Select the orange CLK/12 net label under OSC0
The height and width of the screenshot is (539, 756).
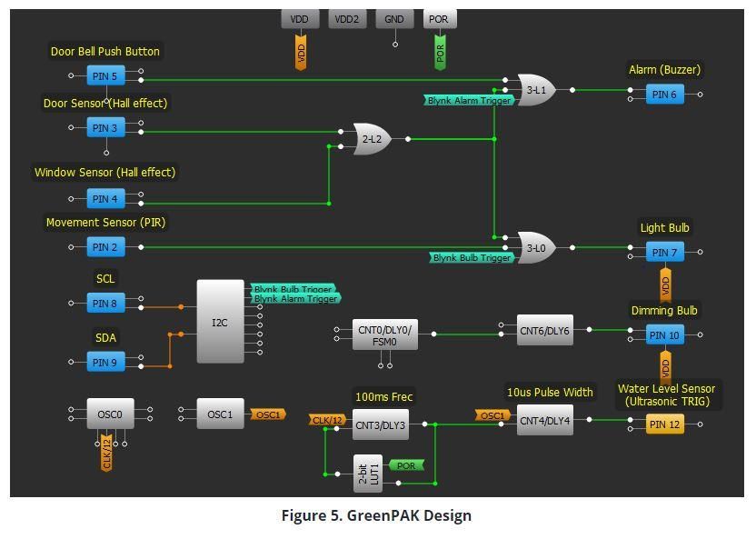click(x=106, y=453)
